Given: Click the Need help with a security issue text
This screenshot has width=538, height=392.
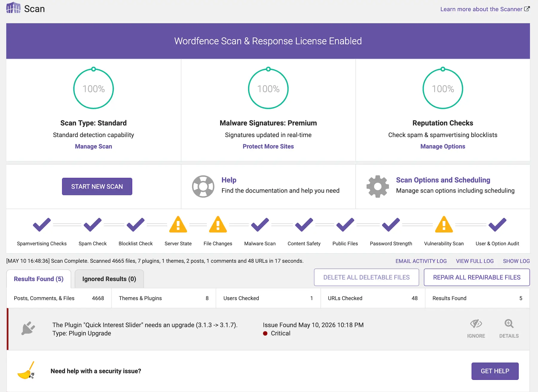Looking at the screenshot, I should click(96, 371).
